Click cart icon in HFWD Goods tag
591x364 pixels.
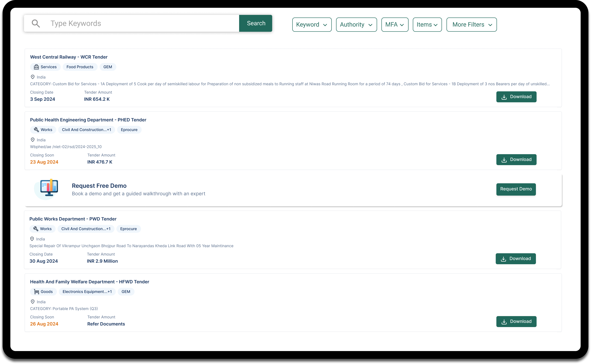(36, 292)
